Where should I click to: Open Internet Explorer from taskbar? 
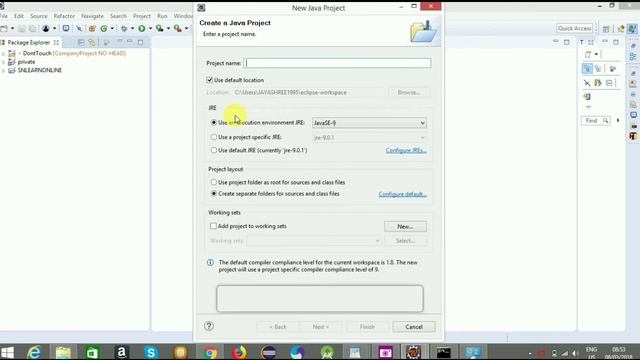point(34,352)
